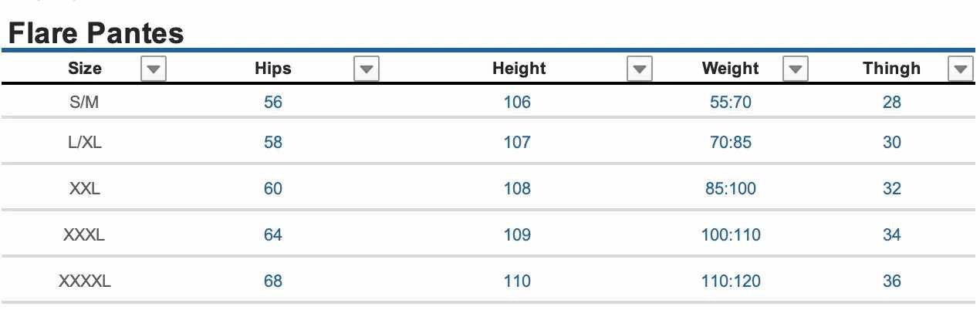
Task: Click weight range 55:70
Action: pyautogui.click(x=730, y=102)
